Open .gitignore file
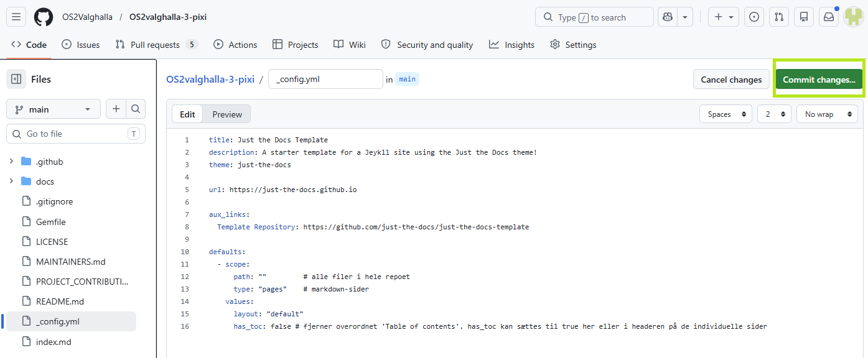 54,201
